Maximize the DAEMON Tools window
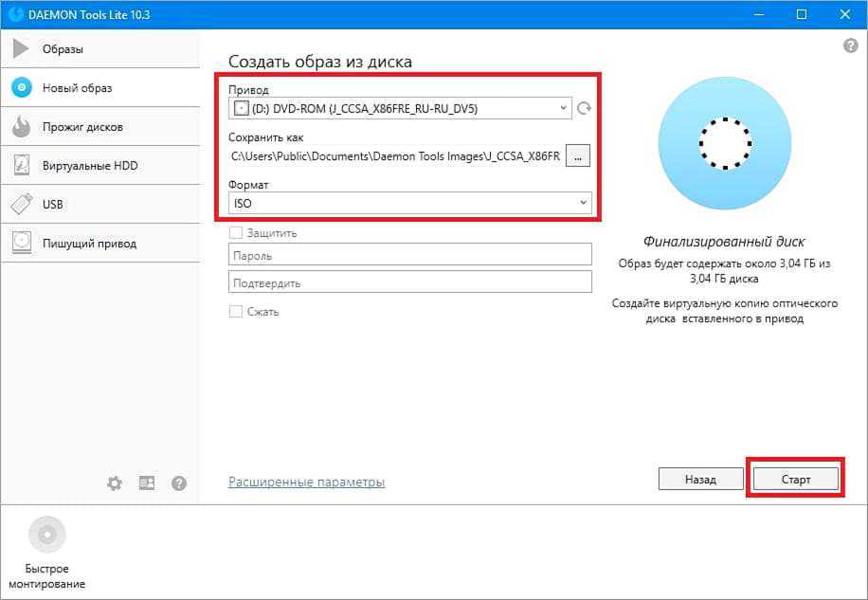868x600 pixels. coord(801,14)
